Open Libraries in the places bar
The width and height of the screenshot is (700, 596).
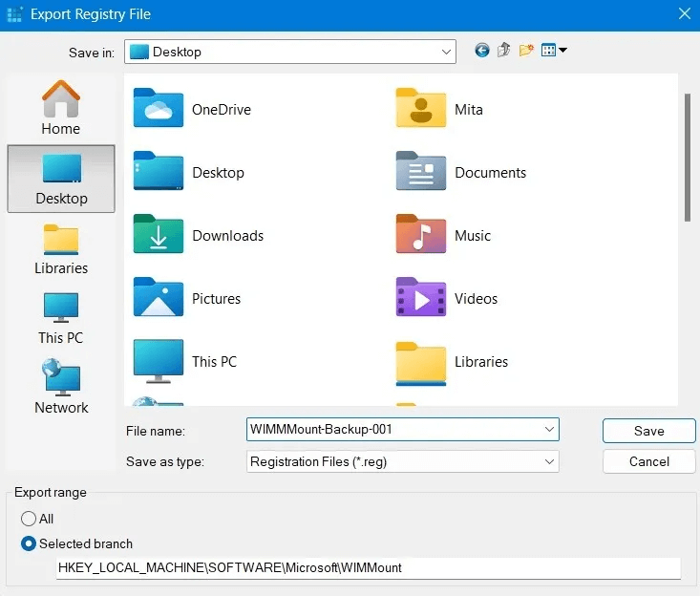61,249
